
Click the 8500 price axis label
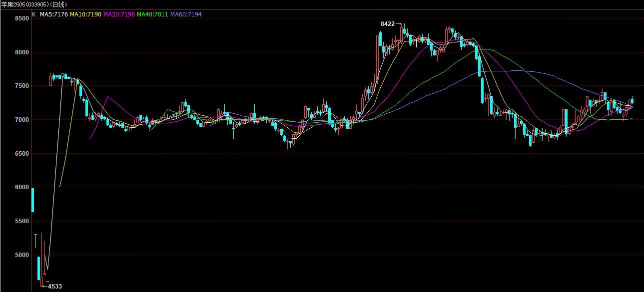[x=22, y=18]
